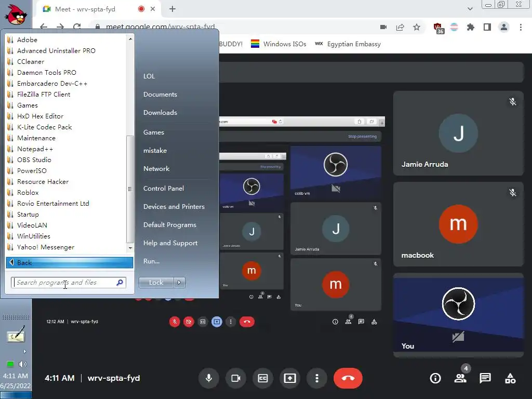Click the programs list scrollbar thumb

coord(130,189)
